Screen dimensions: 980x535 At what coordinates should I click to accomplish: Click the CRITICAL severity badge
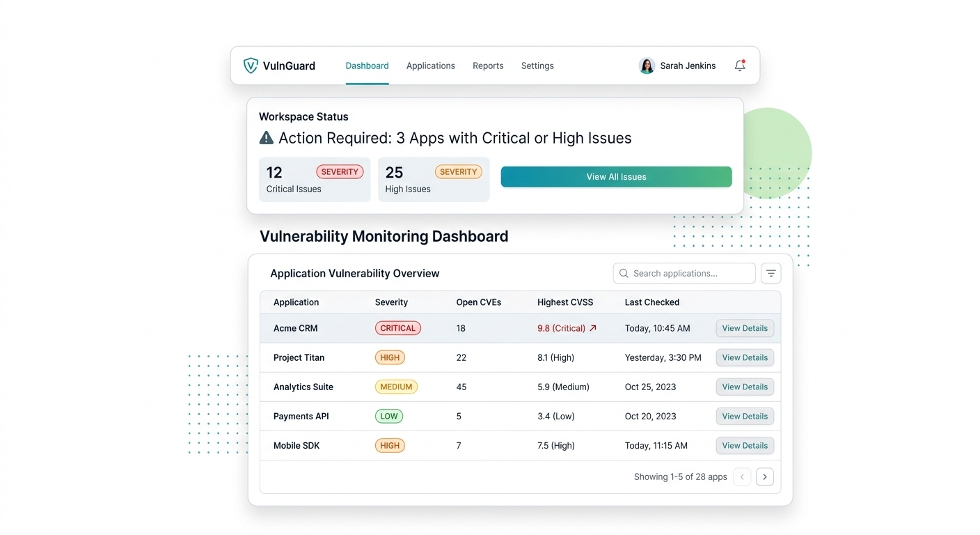(398, 328)
